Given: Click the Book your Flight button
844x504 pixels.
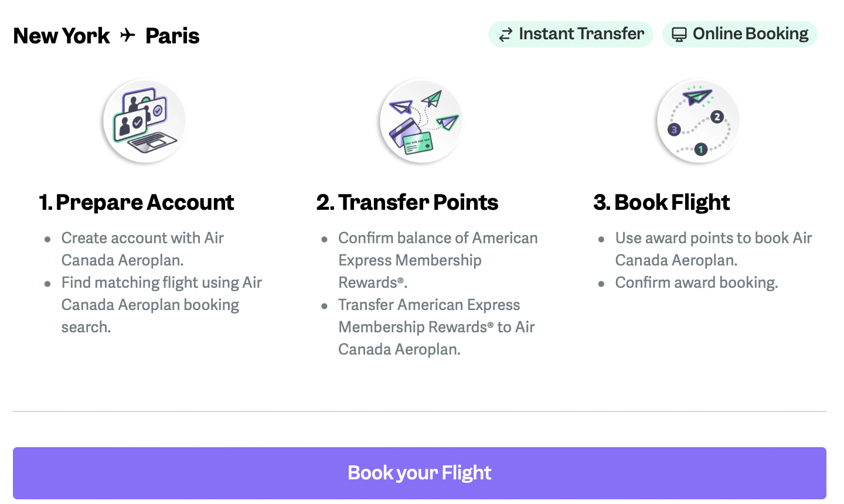Looking at the screenshot, I should (x=420, y=473).
